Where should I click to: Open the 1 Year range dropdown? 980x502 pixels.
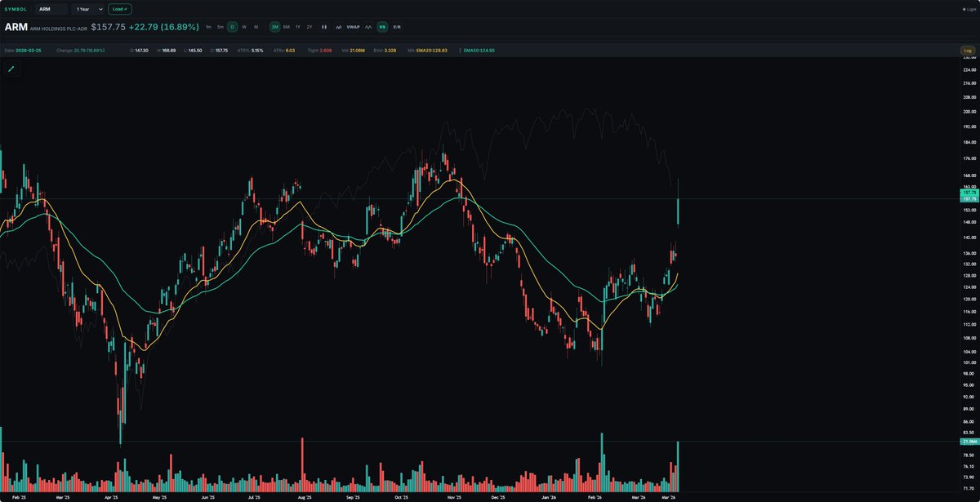pos(88,9)
